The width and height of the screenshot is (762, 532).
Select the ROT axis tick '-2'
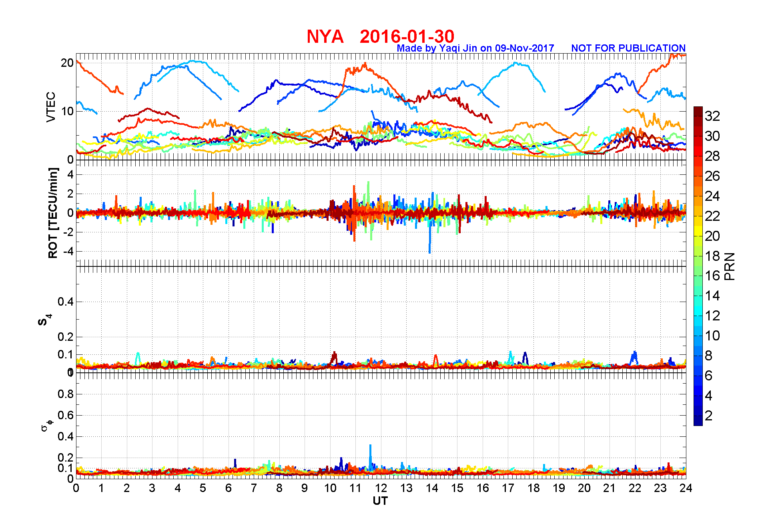tap(68, 232)
